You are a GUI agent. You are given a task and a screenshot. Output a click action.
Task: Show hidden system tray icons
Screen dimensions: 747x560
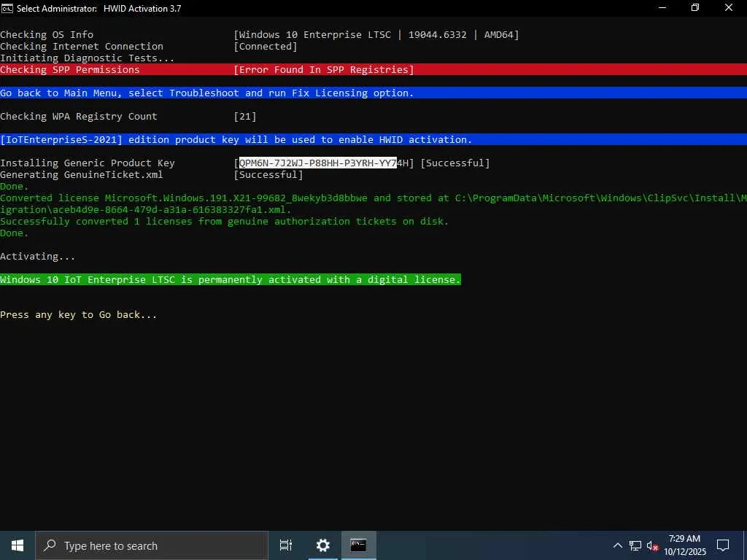coord(617,545)
